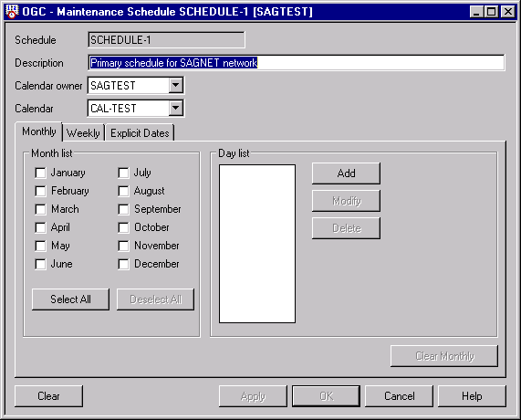
Task: Select the December checkbox
Action: tap(123, 265)
